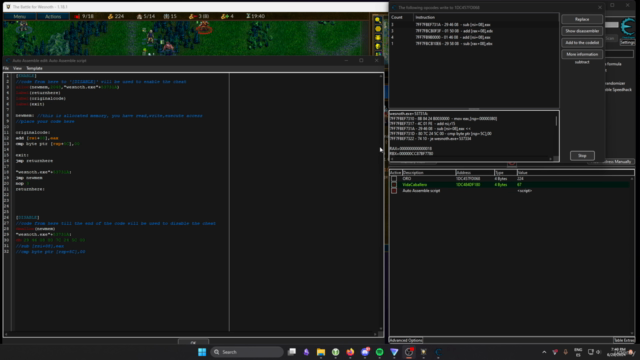Open the Battle for Wesnoth taskbar icon
The height and width of the screenshot is (360, 640).
click(x=423, y=352)
